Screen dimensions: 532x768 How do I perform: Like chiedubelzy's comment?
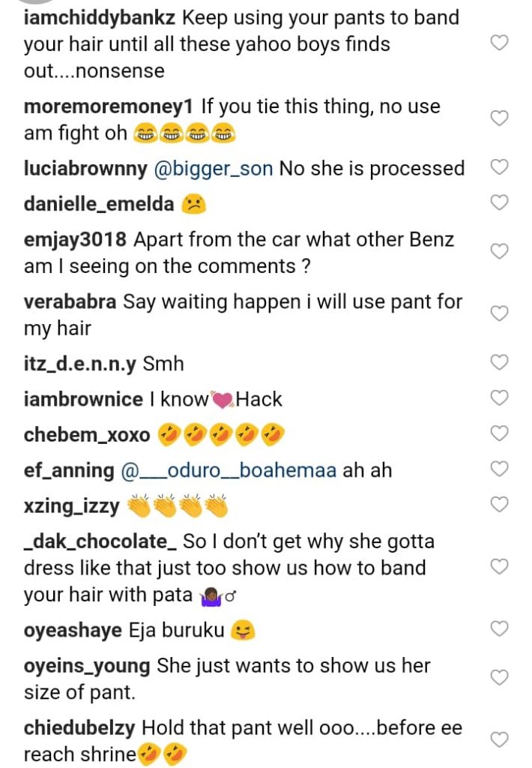point(498,739)
